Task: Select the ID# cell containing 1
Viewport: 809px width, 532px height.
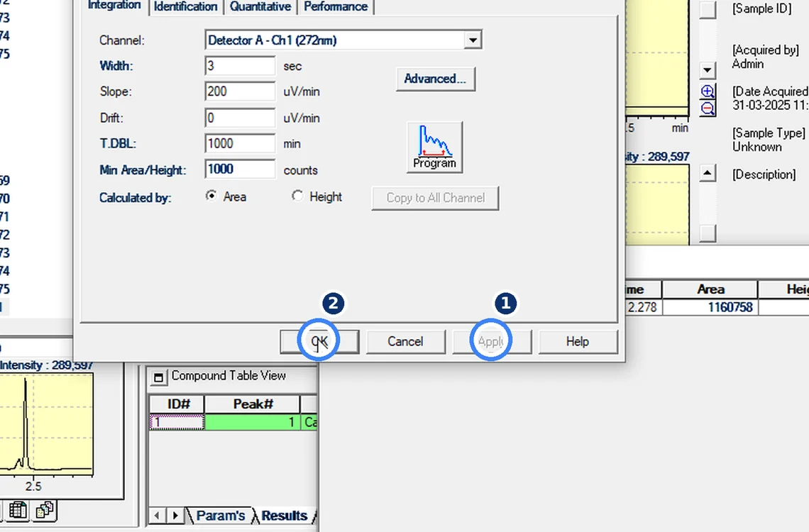Action: (177, 422)
